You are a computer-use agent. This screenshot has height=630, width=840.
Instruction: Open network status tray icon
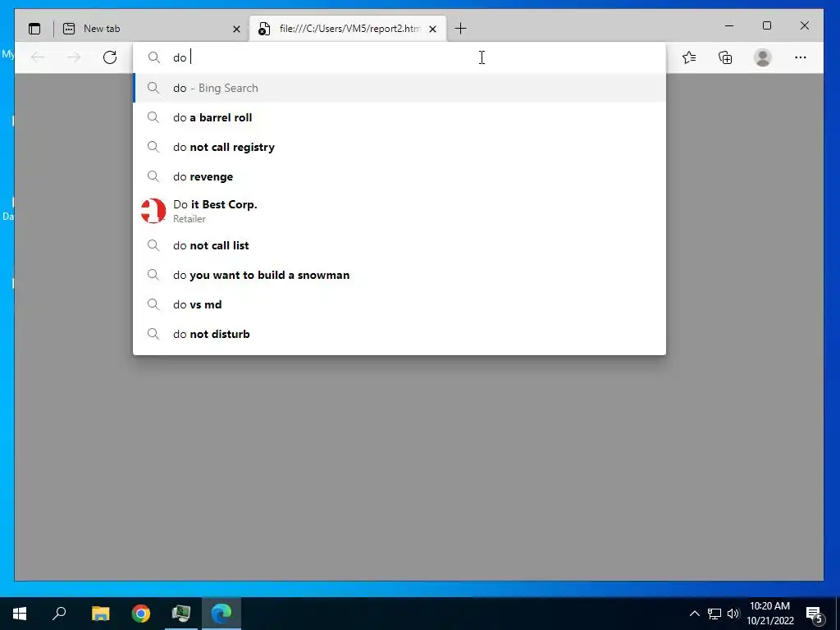[714, 614]
